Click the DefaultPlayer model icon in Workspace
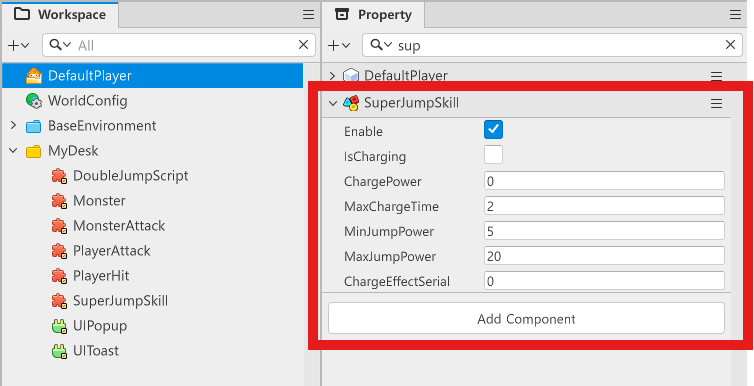 [34, 76]
